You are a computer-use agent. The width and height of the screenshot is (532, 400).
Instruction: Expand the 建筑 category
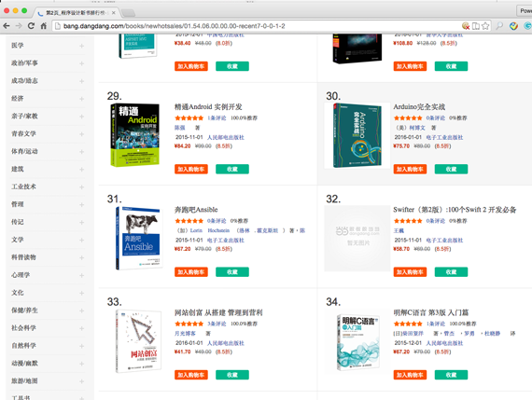(81, 169)
